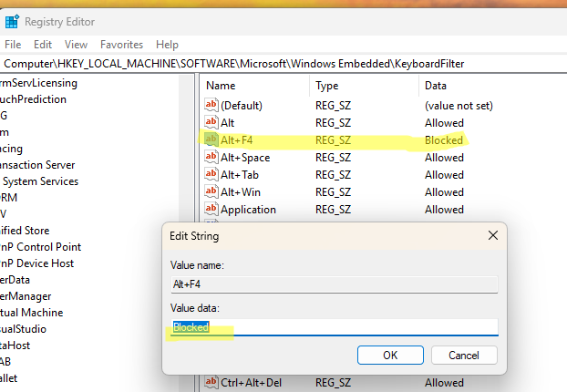
Task: Click the Allowed data of Ctrl+Alt+Del
Action: pyautogui.click(x=444, y=383)
